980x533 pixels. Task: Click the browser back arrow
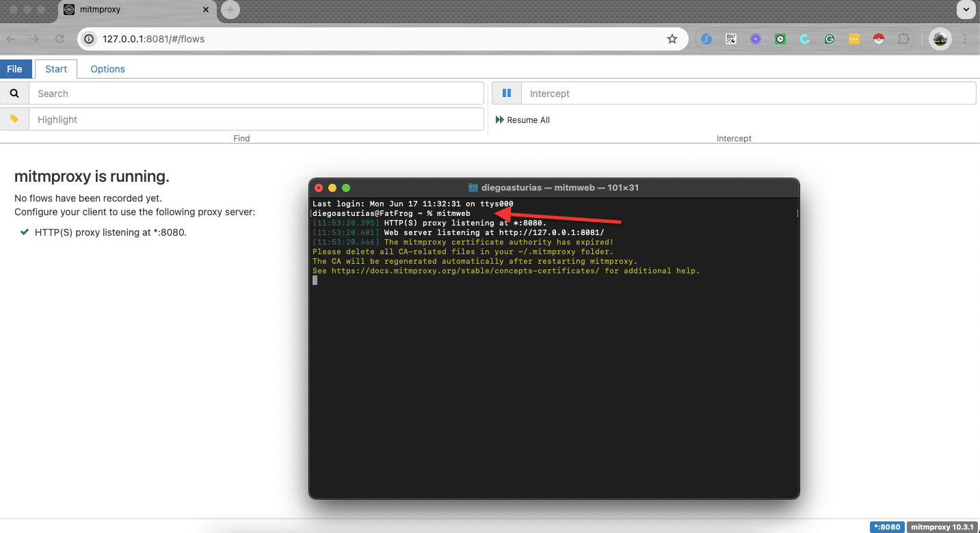[11, 39]
